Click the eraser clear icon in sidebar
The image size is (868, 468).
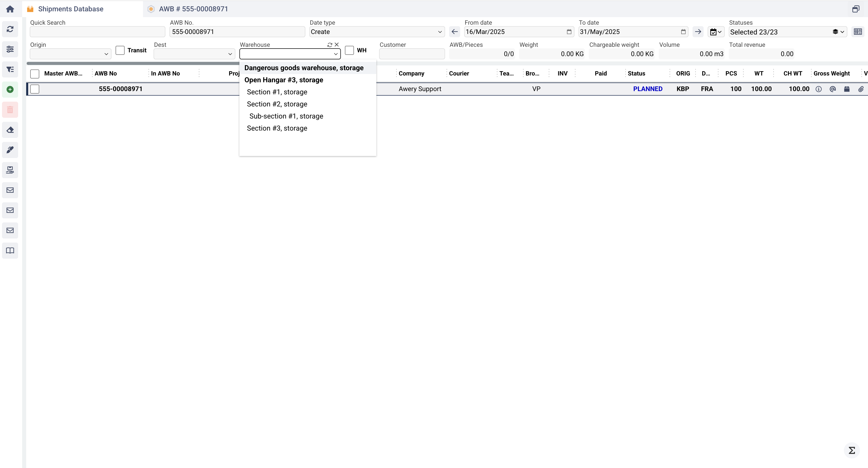[10, 130]
